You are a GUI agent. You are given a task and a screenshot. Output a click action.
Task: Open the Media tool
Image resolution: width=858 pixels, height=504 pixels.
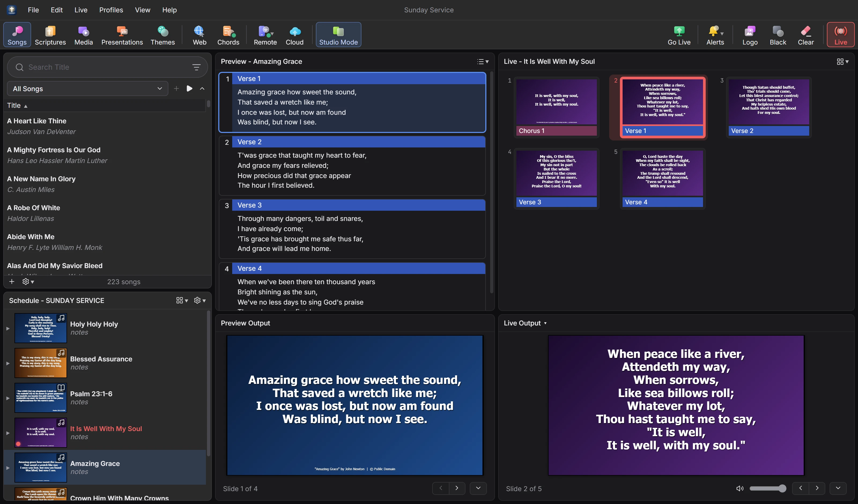tap(83, 35)
